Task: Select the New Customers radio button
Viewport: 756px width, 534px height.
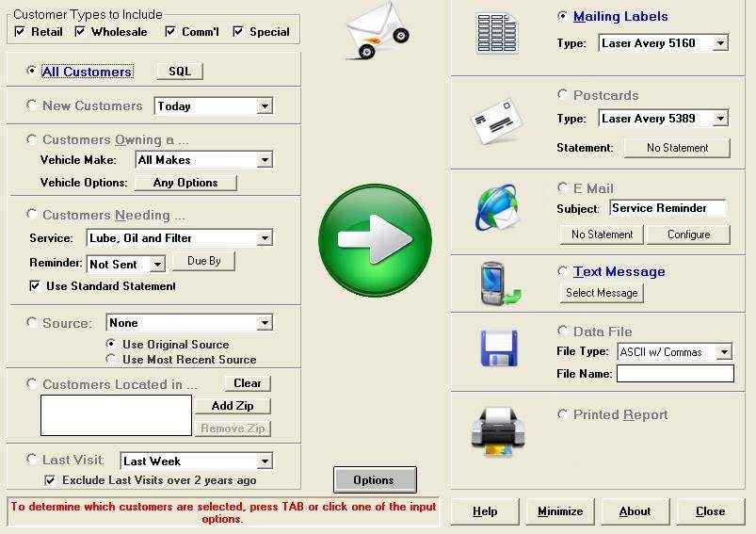Action: (33, 105)
